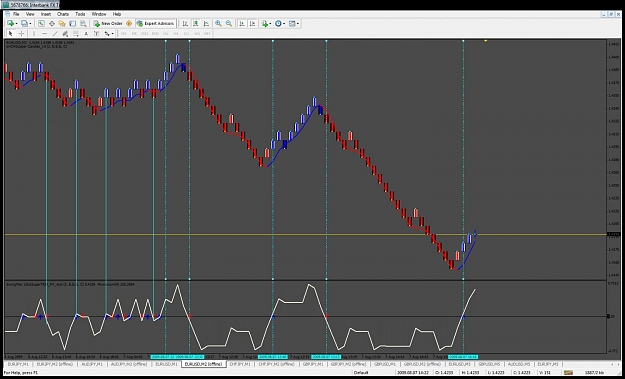Switch to the EURJPY,M1 chart tab

pos(18,364)
